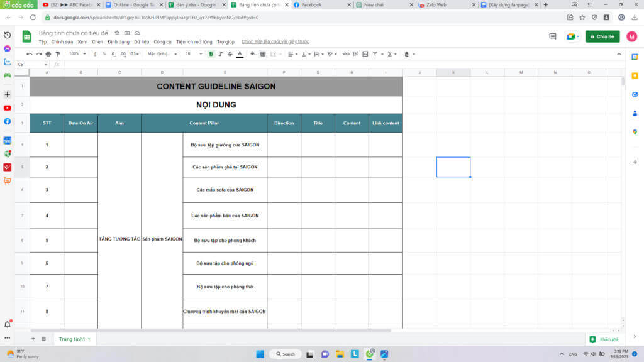This screenshot has height=362, width=644.
Task: Open the text rotation dropdown
Action: [x=332, y=54]
